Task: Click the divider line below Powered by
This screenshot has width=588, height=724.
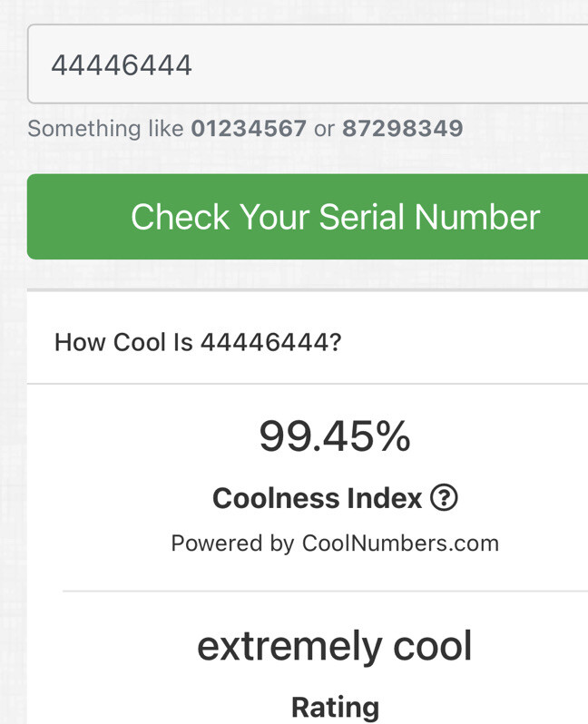Action: click(325, 592)
